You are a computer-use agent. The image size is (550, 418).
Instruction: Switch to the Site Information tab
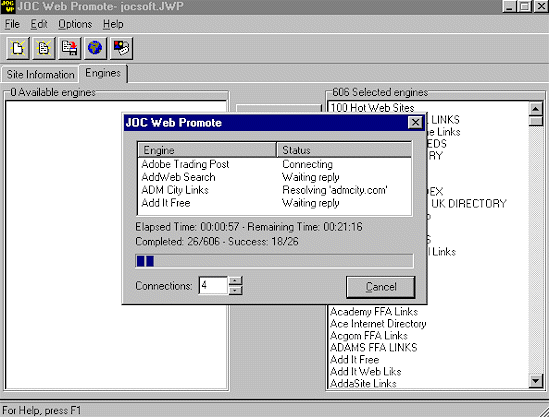coord(40,74)
